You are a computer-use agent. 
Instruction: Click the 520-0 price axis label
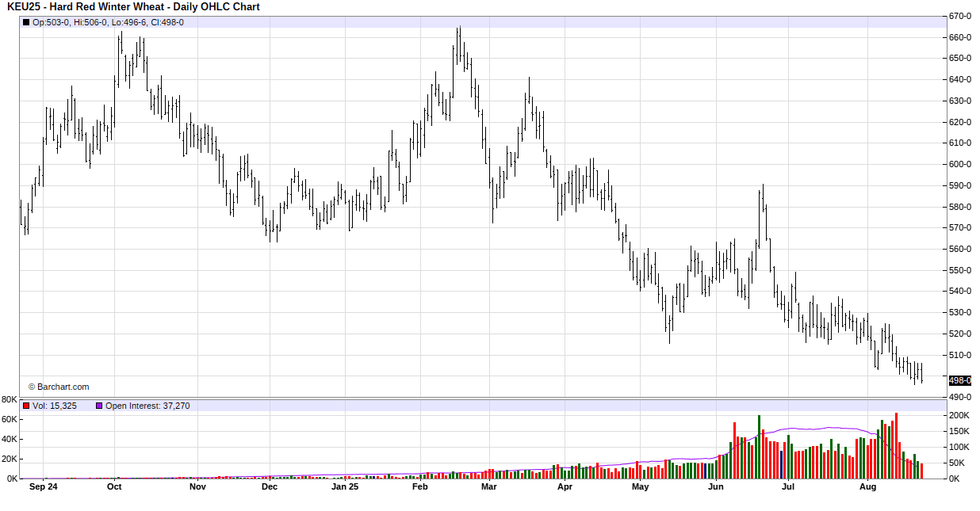coord(961,334)
